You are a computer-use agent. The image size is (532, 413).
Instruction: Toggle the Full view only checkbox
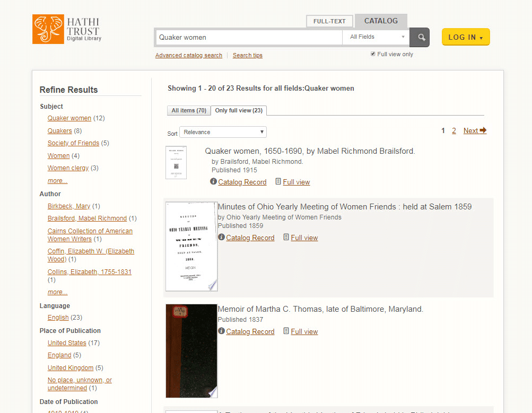[373, 54]
